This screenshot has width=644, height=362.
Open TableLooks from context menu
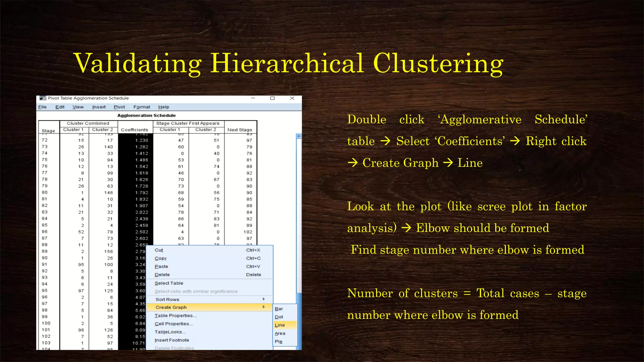tap(210, 332)
